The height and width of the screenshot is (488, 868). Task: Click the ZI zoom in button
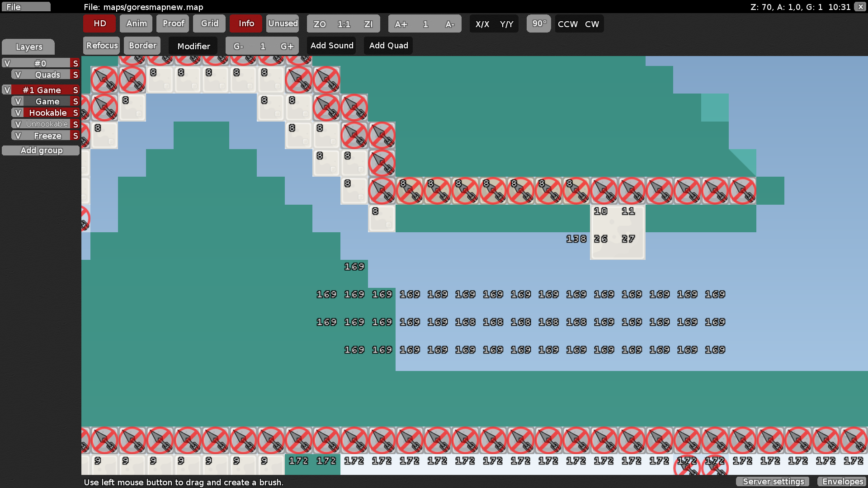(x=368, y=24)
